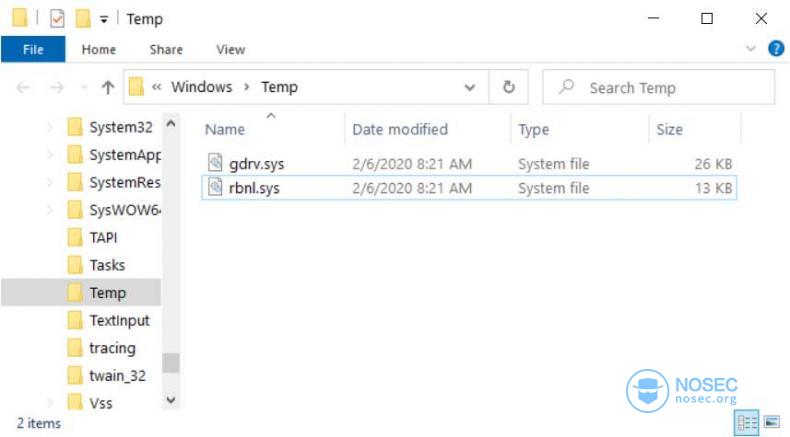Click the New folder quick access icon
This screenshot has width=790, height=437.
pos(83,19)
